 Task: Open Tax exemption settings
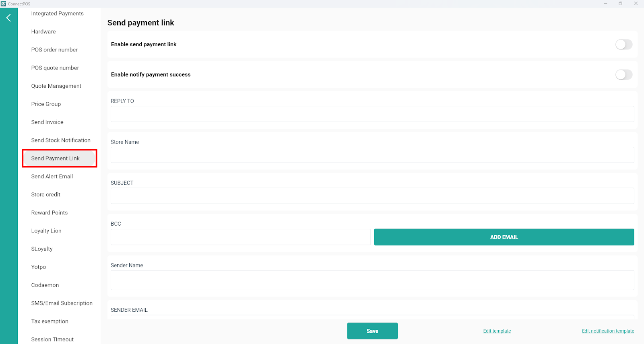coord(50,321)
